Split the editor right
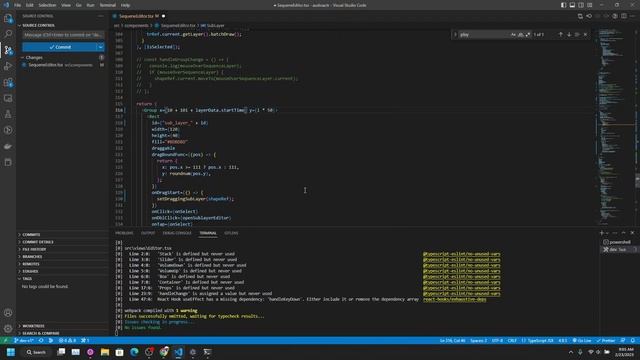 coord(624,16)
